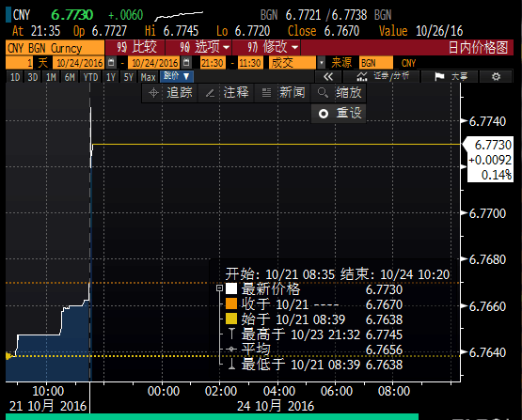
Task: Click the low marker icon in legend
Action: tap(231, 365)
